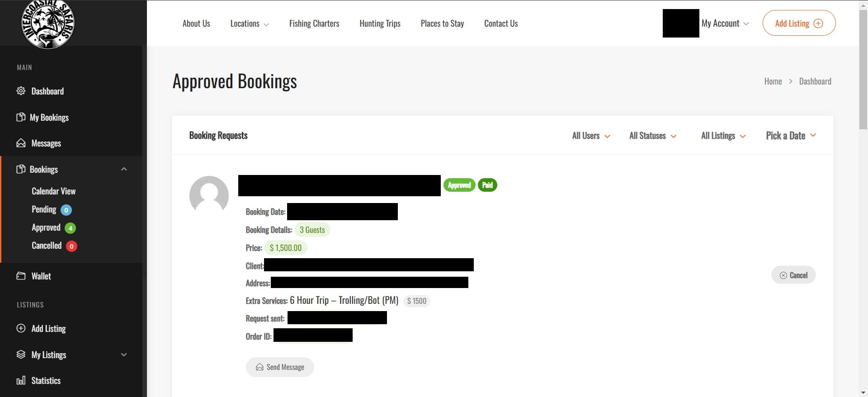
Task: Click the Messages envelope icon in sidebar
Action: coord(21,143)
